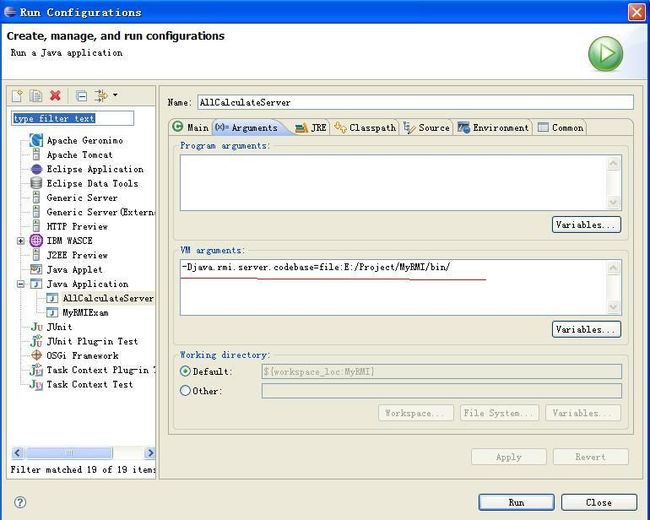Open the filter launch configurations dropdown

click(x=115, y=95)
